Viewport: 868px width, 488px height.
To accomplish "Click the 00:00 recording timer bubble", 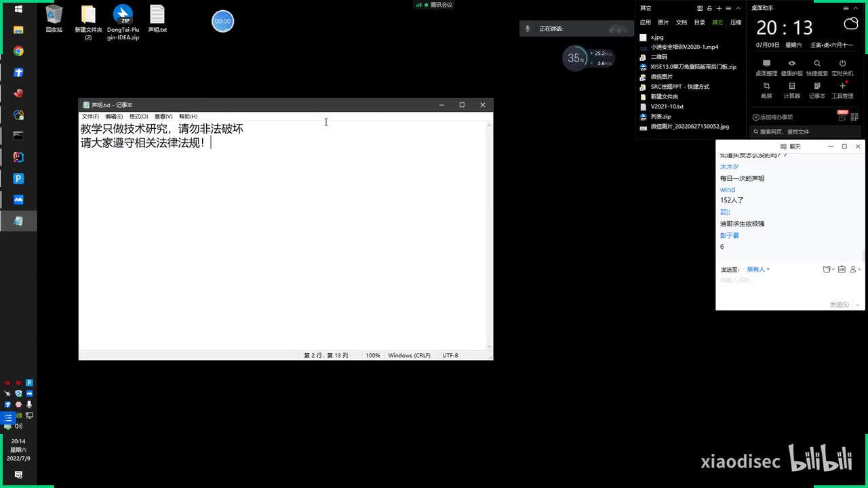I will 222,21.
